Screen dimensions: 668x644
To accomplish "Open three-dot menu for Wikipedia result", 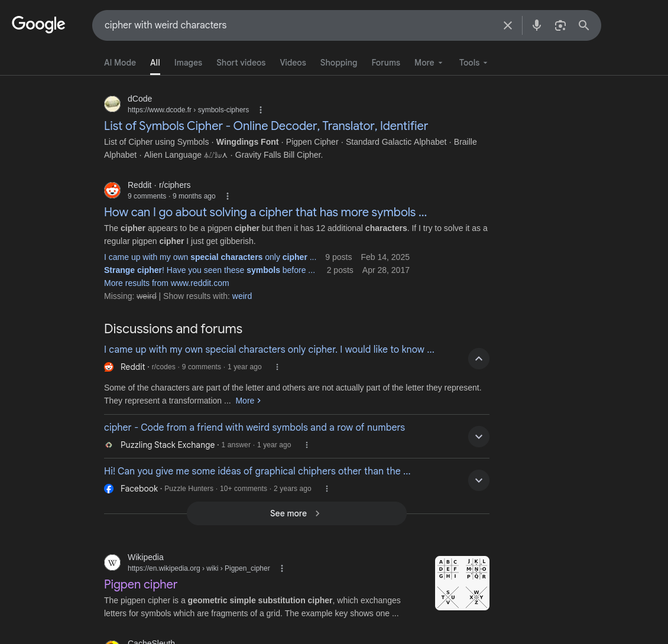I will (281, 568).
